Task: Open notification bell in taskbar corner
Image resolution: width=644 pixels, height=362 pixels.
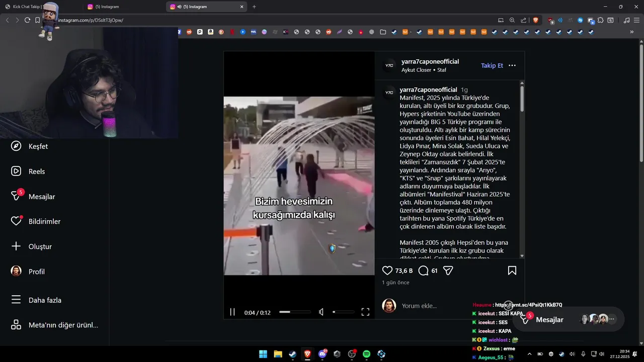Action: tap(635, 354)
